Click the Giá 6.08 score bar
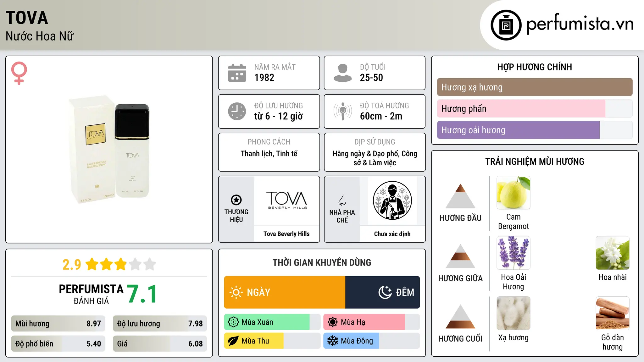This screenshot has height=362, width=644. click(x=160, y=344)
